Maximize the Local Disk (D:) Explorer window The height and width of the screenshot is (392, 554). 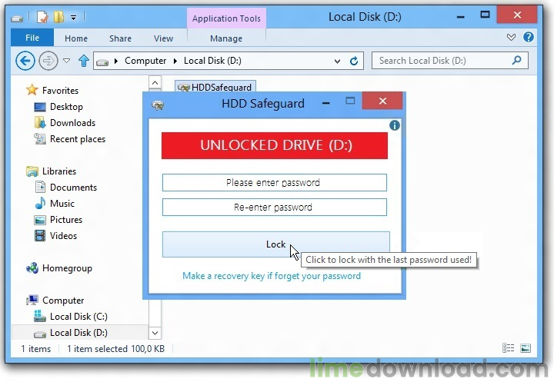pos(485,15)
